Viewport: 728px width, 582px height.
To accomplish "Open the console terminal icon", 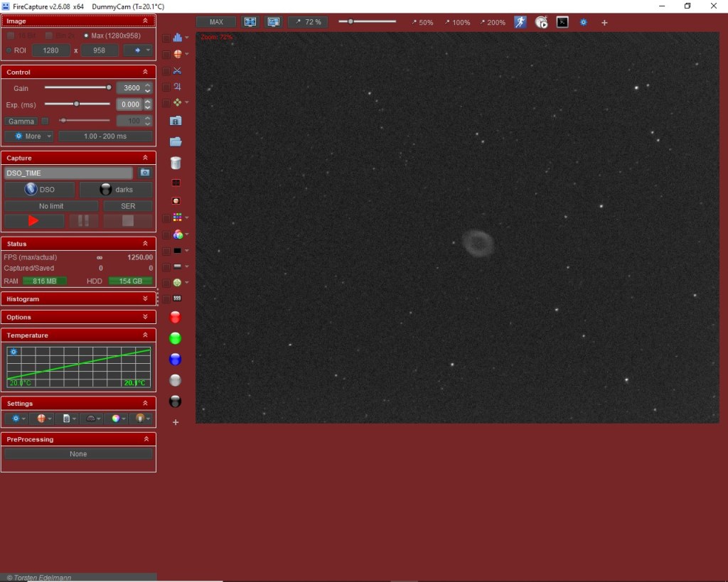I will pyautogui.click(x=562, y=22).
